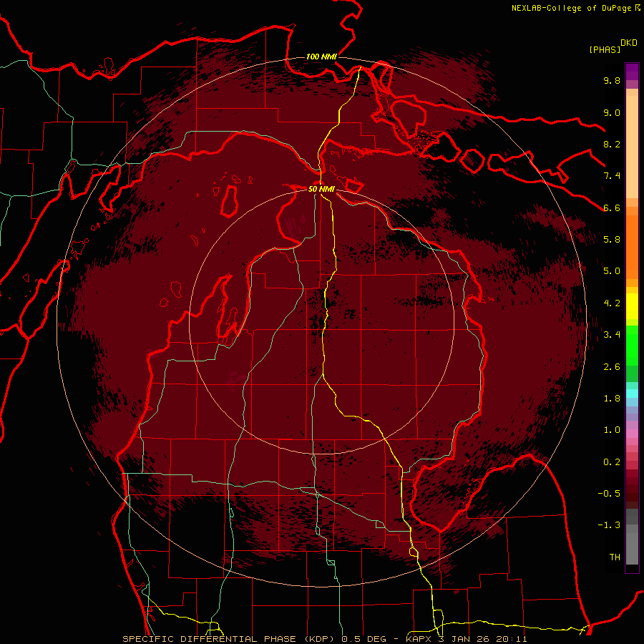Click the 3.4 color scale value
The image size is (644, 644).
(x=612, y=334)
